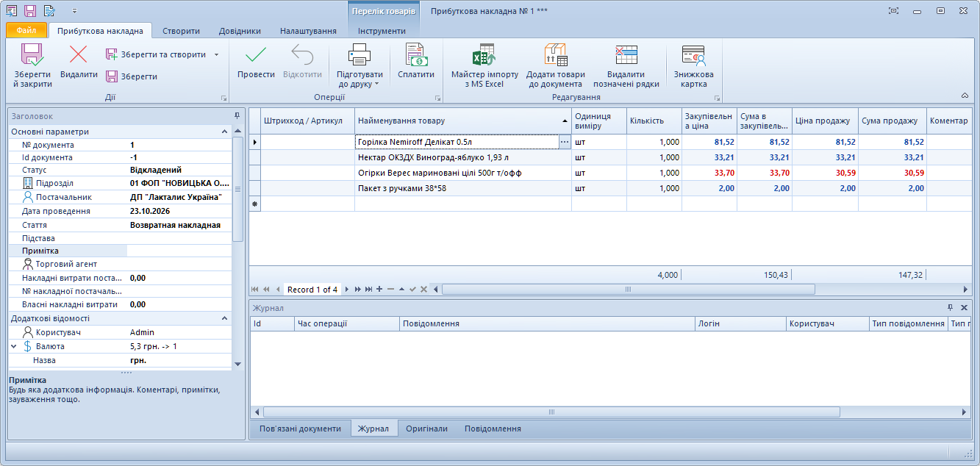The width and height of the screenshot is (980, 466).
Task: Click Додати товари до документа icon
Action: 556,54
